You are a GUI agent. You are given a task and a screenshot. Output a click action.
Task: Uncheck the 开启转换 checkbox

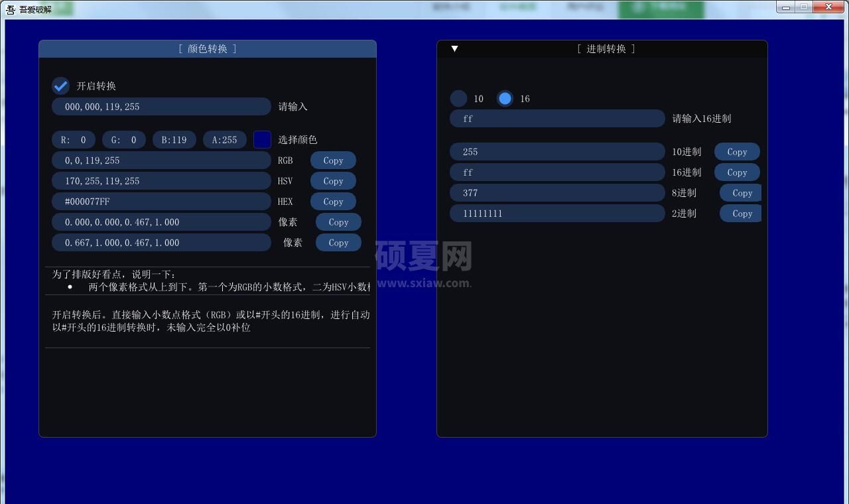tap(61, 86)
